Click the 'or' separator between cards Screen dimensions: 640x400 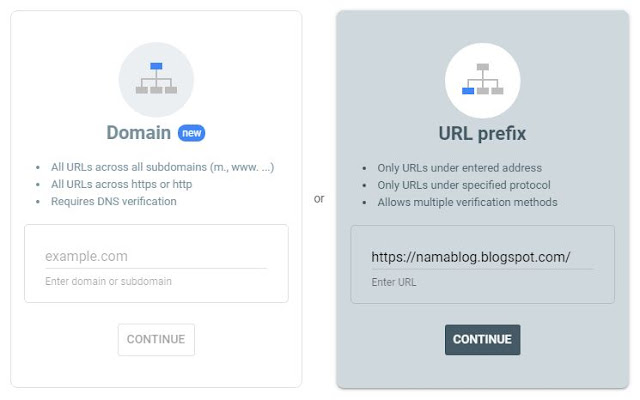click(319, 198)
